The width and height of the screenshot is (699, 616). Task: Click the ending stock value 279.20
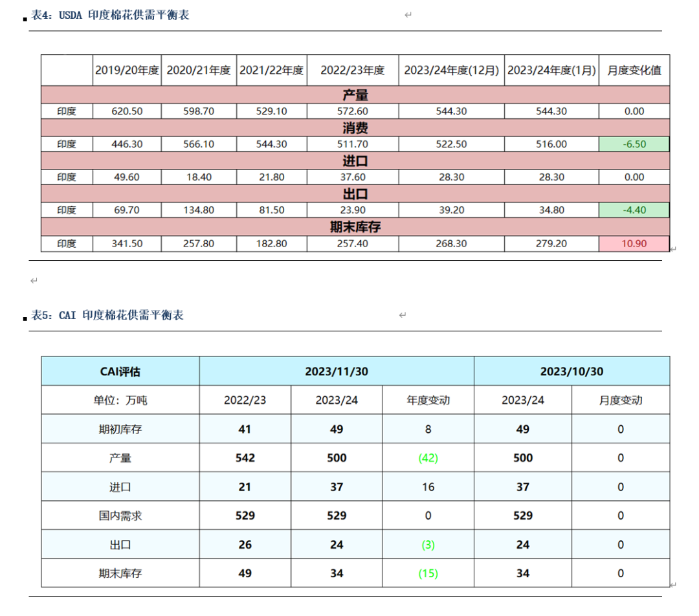click(x=551, y=244)
